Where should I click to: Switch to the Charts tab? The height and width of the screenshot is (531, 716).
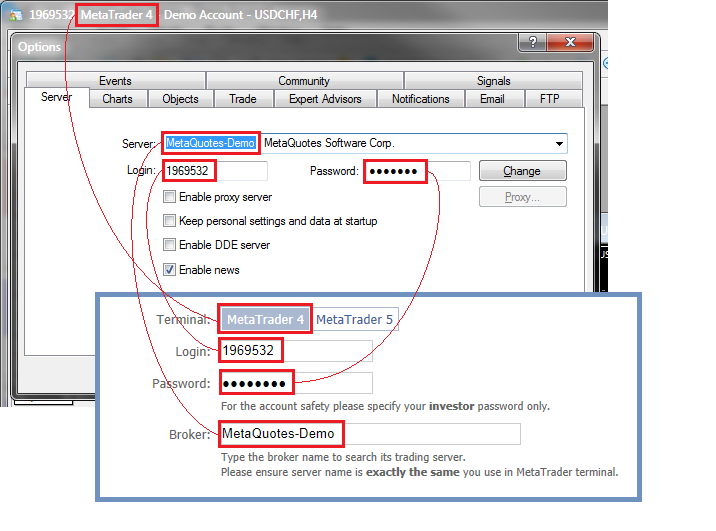click(117, 99)
